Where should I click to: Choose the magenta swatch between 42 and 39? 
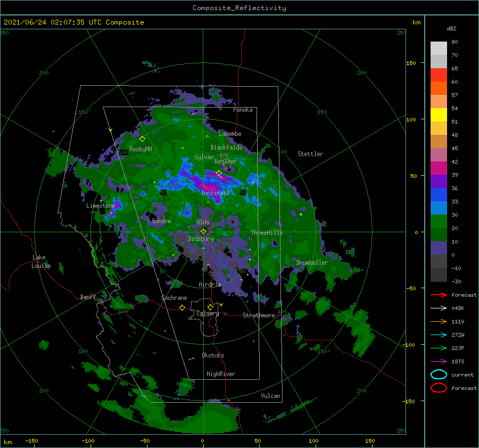click(x=439, y=168)
